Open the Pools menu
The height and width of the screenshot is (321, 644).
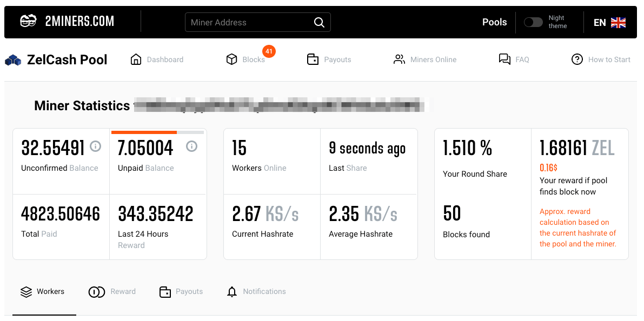[x=494, y=22]
